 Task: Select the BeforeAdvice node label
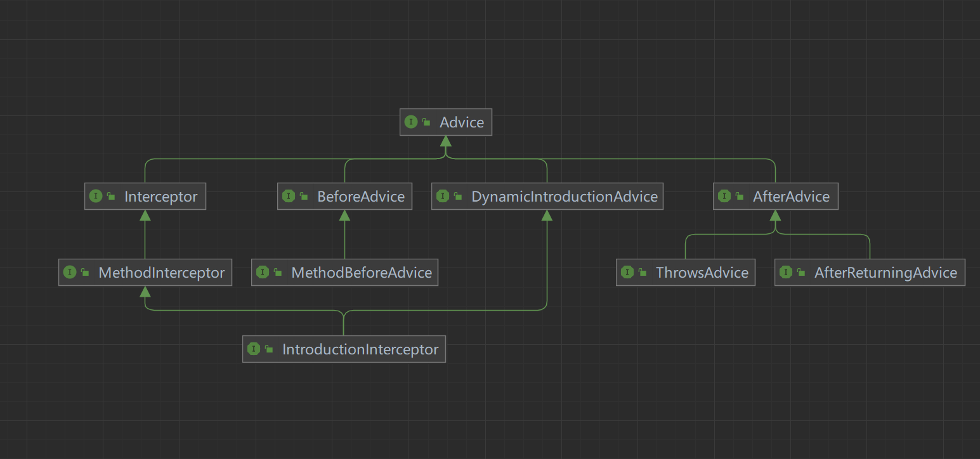coord(361,197)
